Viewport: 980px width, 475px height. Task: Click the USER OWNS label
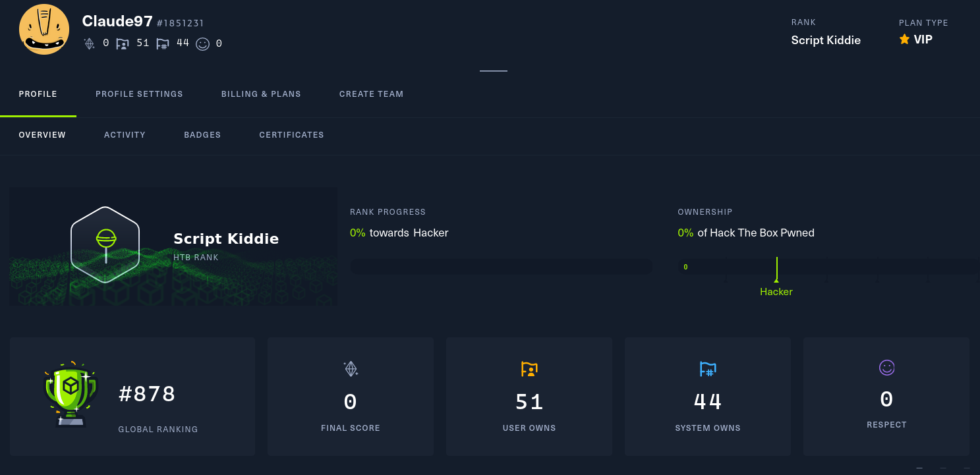tap(529, 428)
